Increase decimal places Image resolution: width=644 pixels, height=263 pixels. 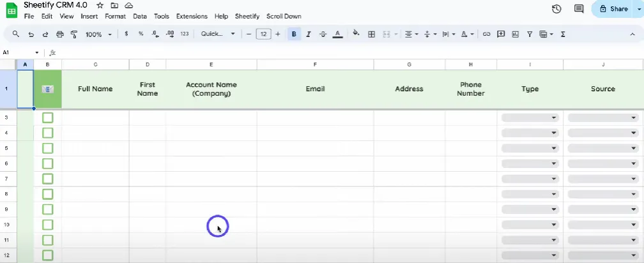[x=170, y=34]
